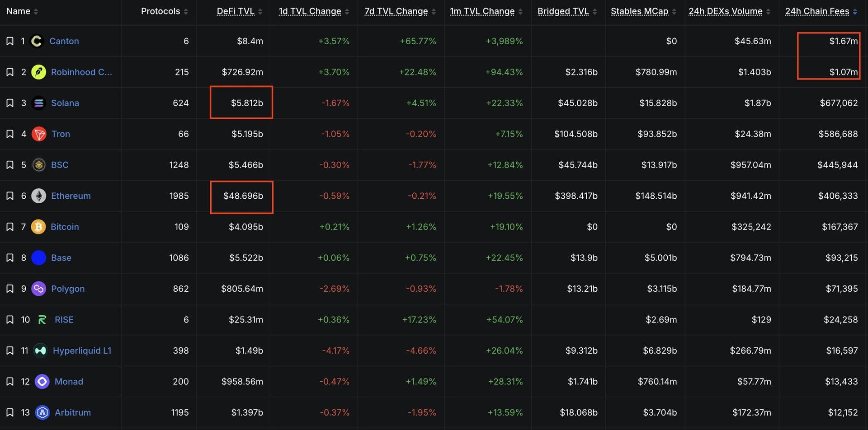Click Ethereum's Stables MCap $148.514b
The height and width of the screenshot is (430, 868).
[x=656, y=196]
